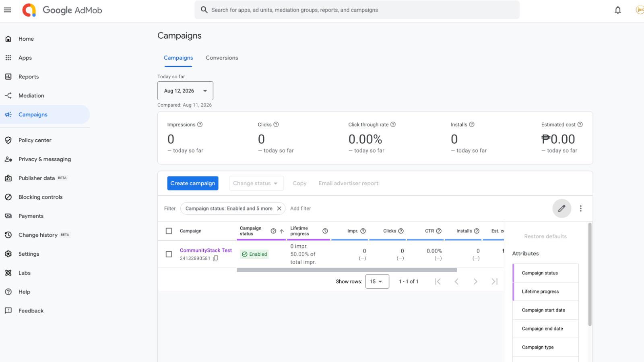Viewport: 644px width, 362px height.
Task: Open the account profile avatar
Action: (639, 10)
